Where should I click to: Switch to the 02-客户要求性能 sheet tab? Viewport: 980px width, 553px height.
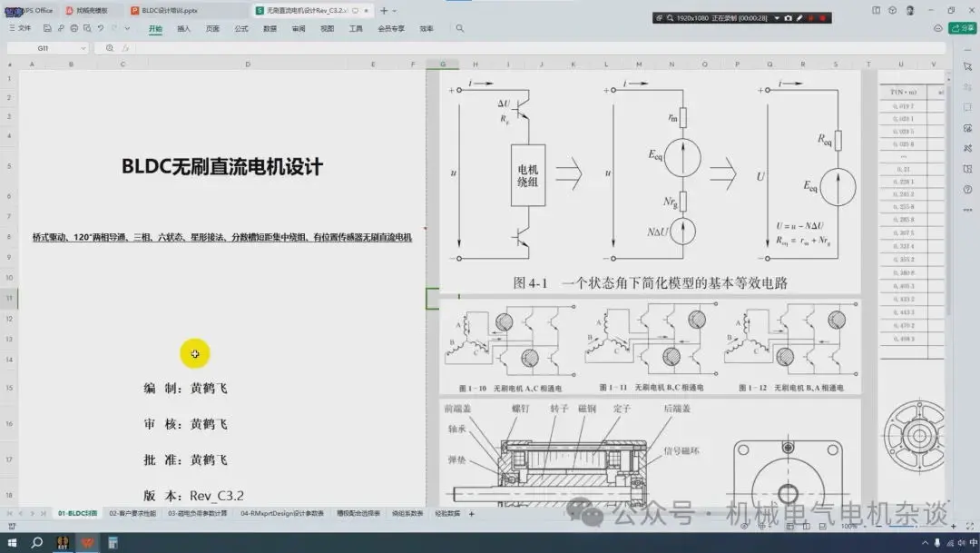(132, 514)
